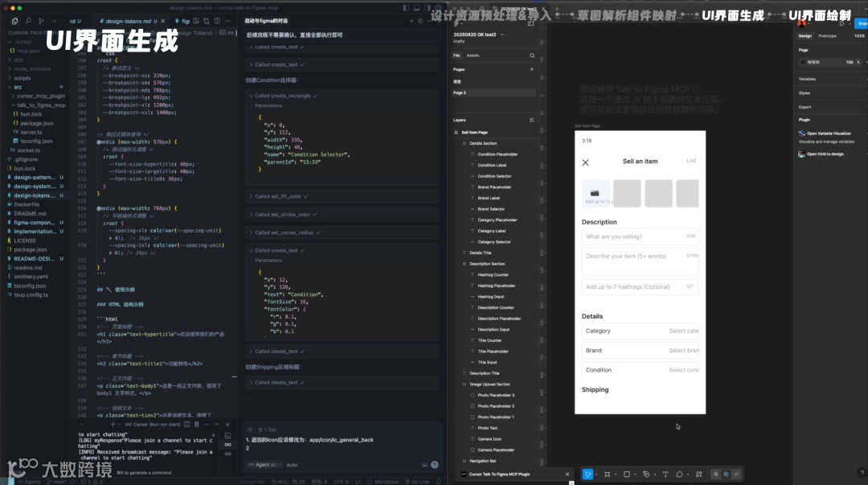Switch to the Prototype tab
Image resolution: width=868 pixels, height=485 pixels.
(826, 36)
